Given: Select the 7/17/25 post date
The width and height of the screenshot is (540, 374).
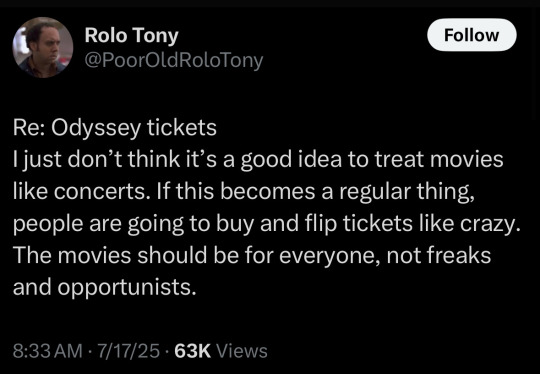Looking at the screenshot, I should tap(129, 351).
